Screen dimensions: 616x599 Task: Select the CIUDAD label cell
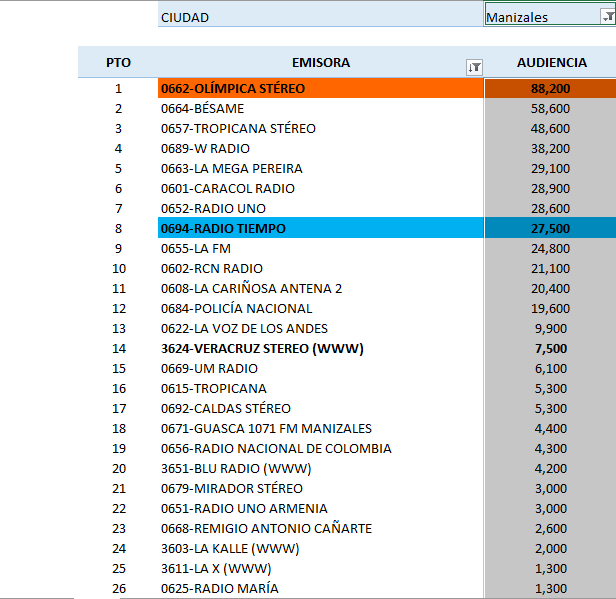coord(321,15)
